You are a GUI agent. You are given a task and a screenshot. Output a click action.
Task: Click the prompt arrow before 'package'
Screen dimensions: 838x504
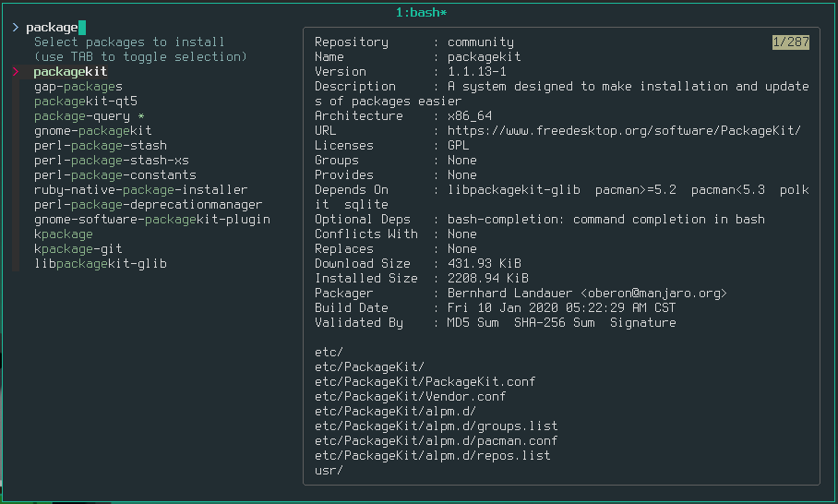[16, 28]
